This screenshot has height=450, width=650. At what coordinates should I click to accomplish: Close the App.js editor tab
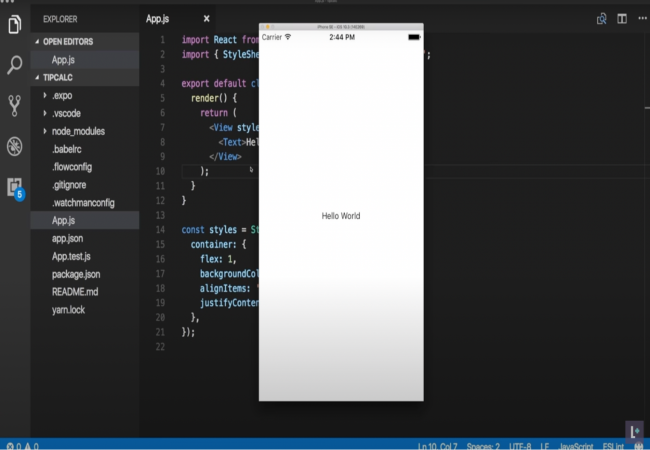(x=206, y=18)
